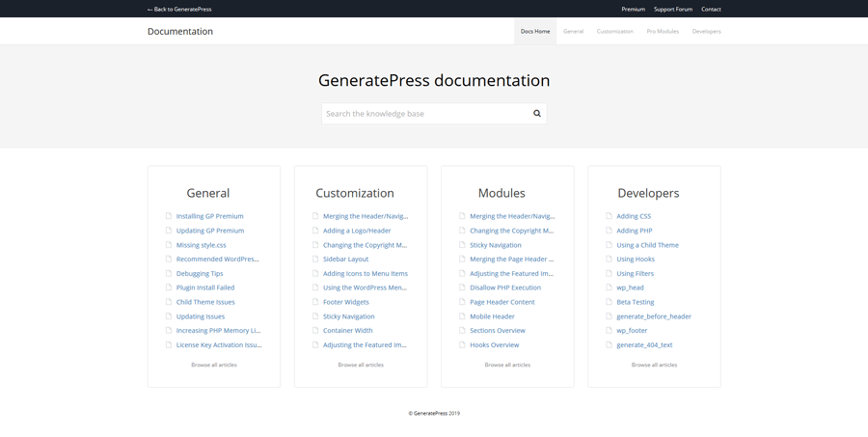
Task: Open the Customization section heading
Action: [x=355, y=193]
